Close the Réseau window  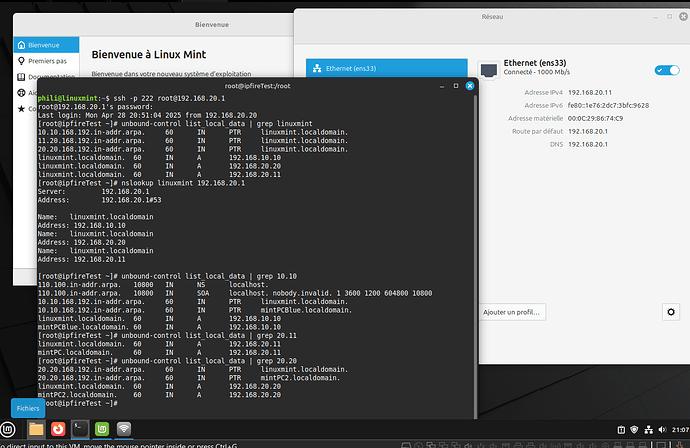point(683,16)
